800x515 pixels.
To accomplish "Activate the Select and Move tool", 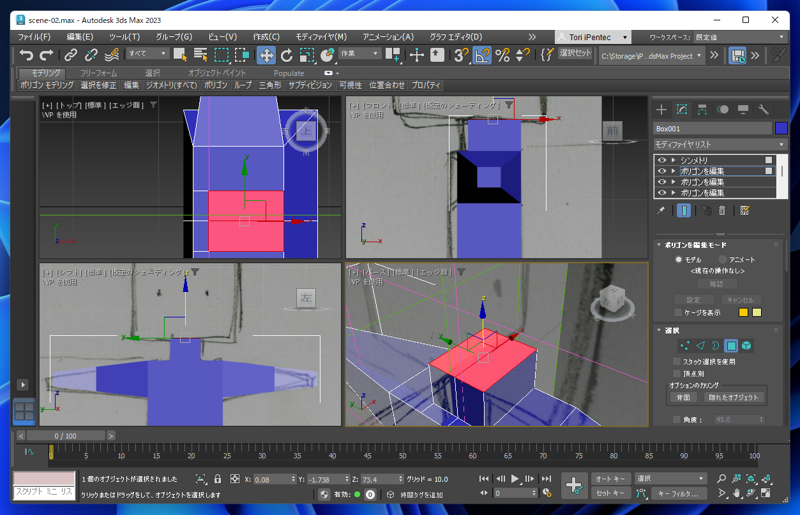I will click(x=266, y=55).
